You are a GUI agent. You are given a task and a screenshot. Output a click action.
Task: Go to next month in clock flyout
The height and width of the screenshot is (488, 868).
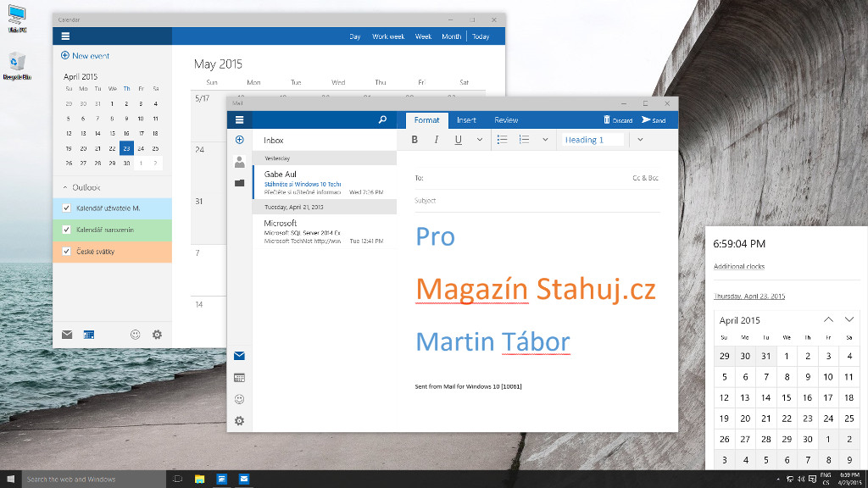pos(849,319)
